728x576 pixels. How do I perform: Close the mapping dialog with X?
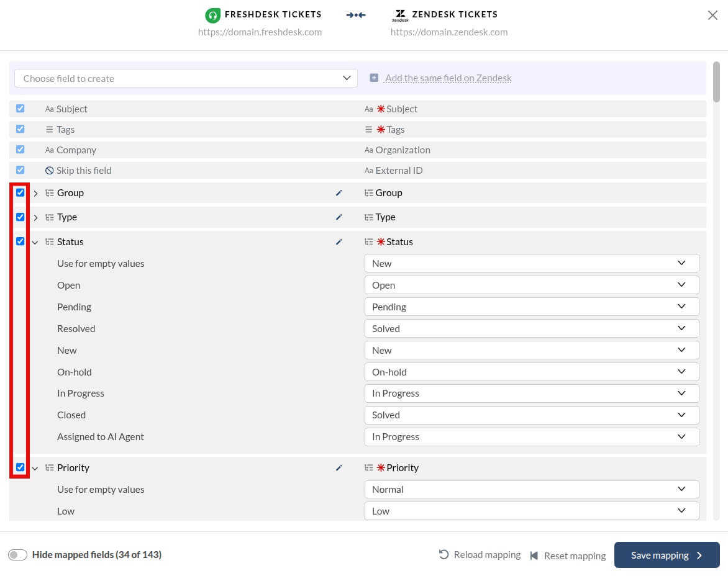click(712, 16)
